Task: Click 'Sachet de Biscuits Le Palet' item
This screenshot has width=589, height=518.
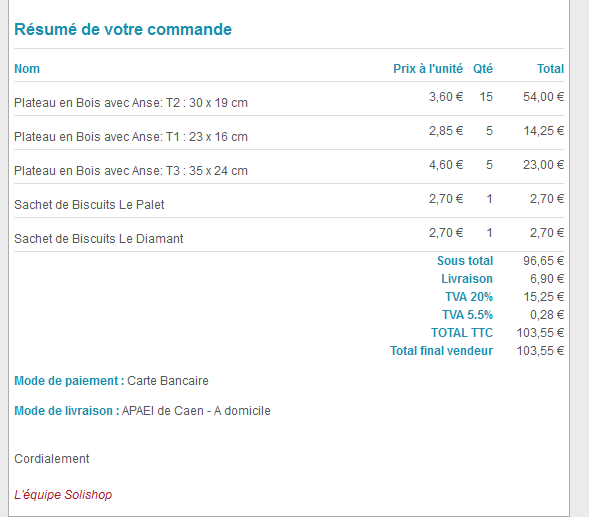Action: 89,205
